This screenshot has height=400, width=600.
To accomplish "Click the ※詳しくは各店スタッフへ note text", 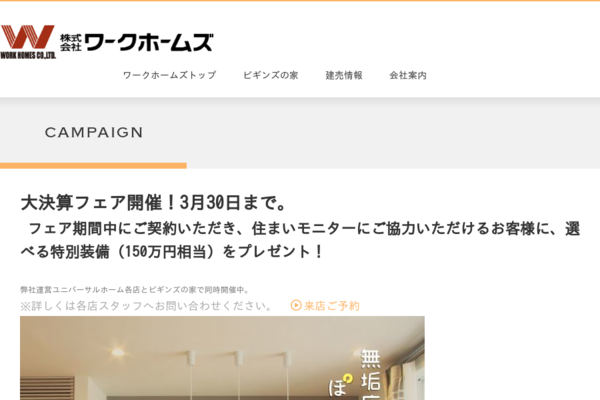I will [147, 306].
